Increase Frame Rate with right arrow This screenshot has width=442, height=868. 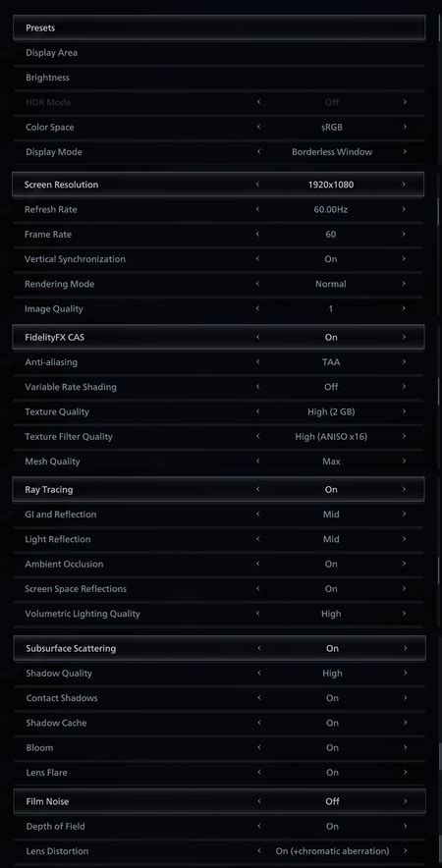[x=404, y=234]
